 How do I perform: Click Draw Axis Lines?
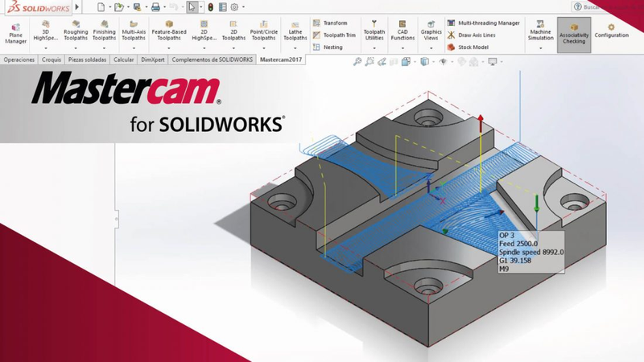click(x=472, y=35)
